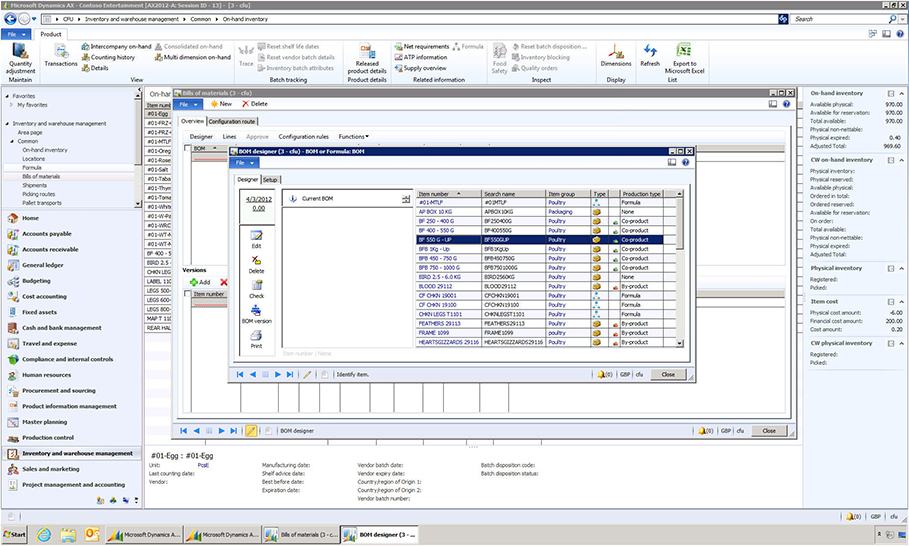
Task: Open File dropdown in Bills of materials
Action: [188, 104]
